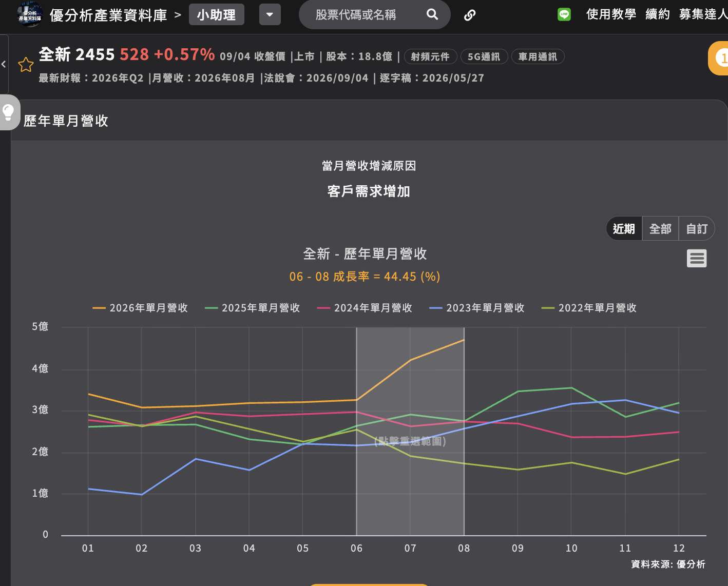Open the green LINE icon
Screen dimensions: 728x586
564,14
